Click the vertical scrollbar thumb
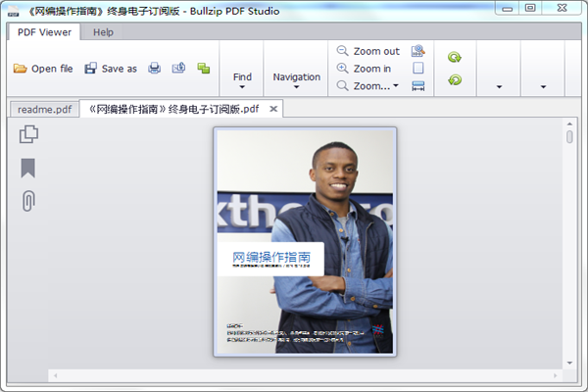The image size is (588, 392). point(569,136)
